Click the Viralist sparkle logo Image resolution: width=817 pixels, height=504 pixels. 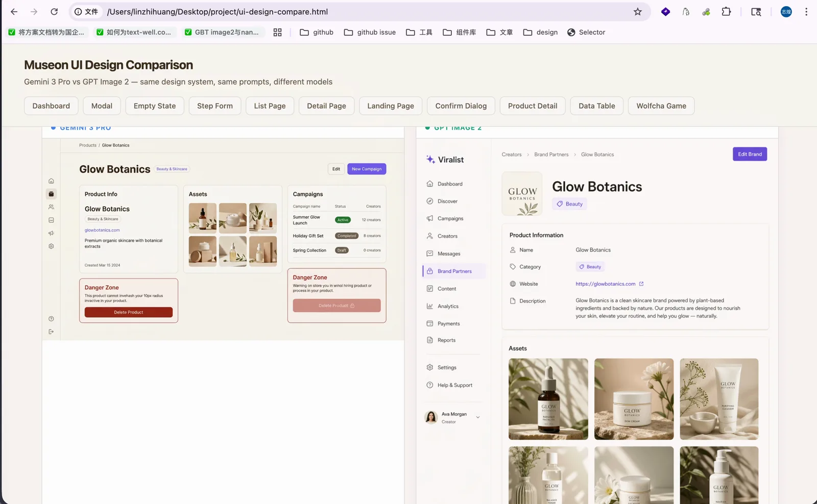[x=430, y=159]
